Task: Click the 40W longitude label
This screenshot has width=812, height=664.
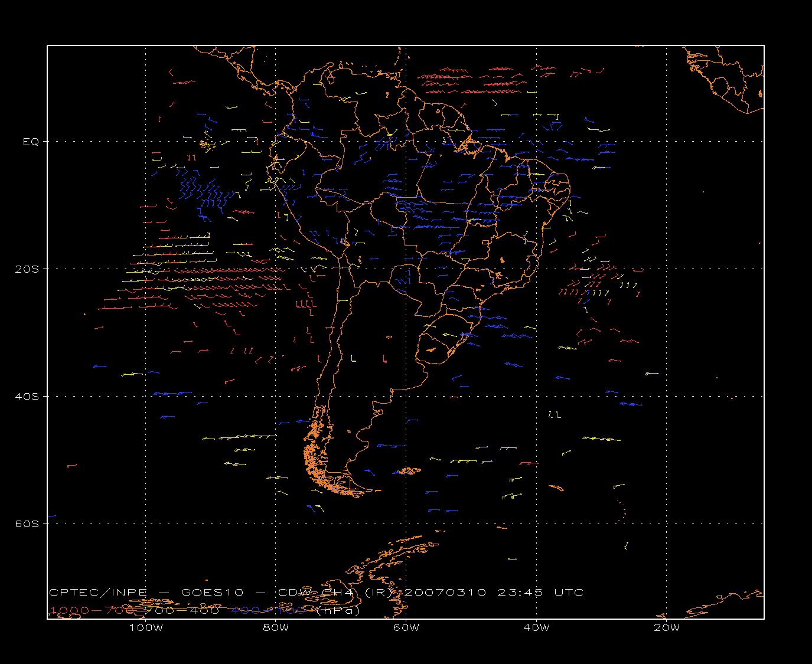Action: pos(536,628)
